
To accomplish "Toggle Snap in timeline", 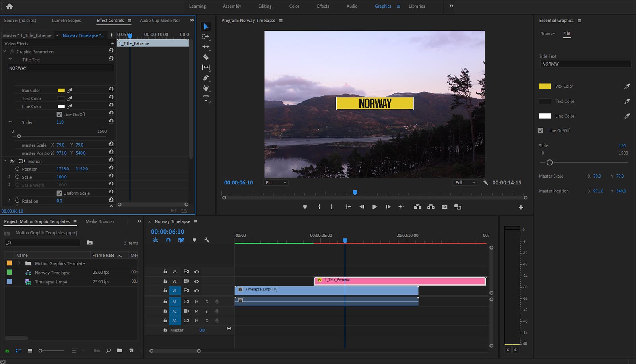I will click(x=168, y=240).
